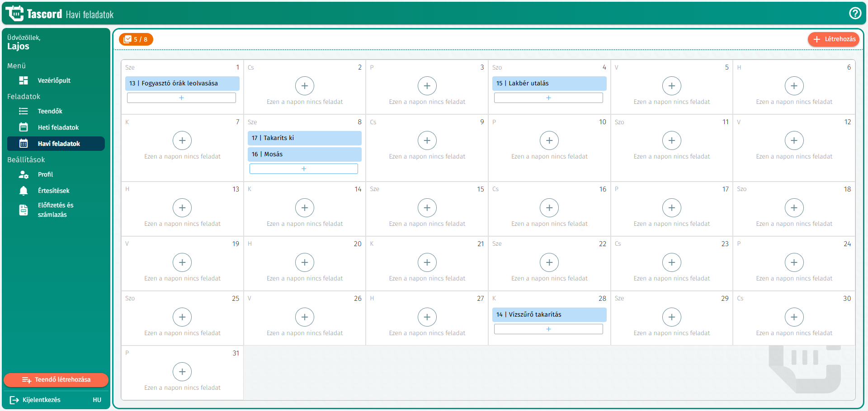The image size is (868, 411).
Task: Add a task on day 2 with plus icon
Action: [305, 86]
